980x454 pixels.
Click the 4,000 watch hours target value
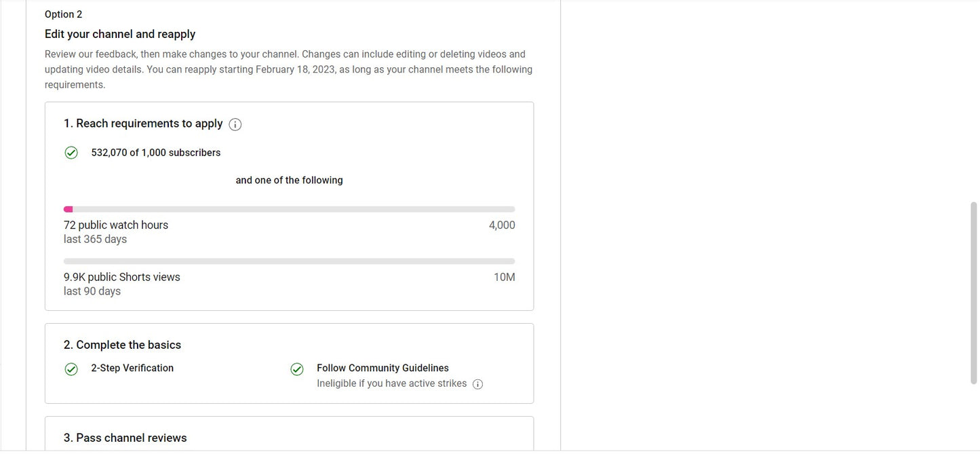[502, 225]
